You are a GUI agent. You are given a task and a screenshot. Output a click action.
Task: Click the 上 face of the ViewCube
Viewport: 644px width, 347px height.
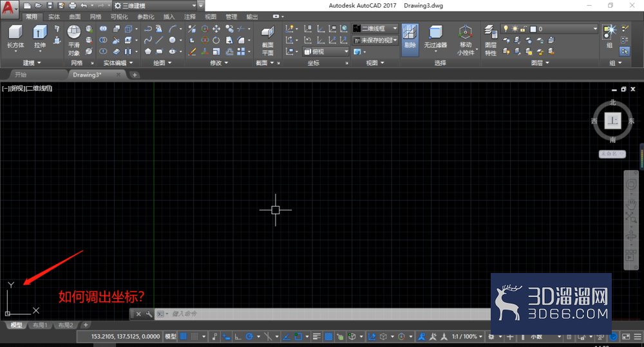click(x=612, y=121)
